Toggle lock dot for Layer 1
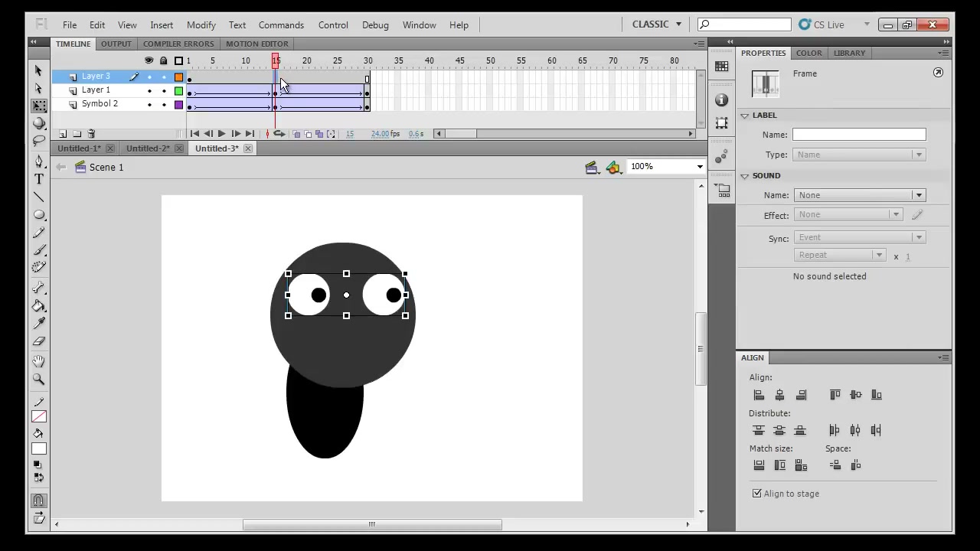980x551 pixels. pyautogui.click(x=164, y=91)
